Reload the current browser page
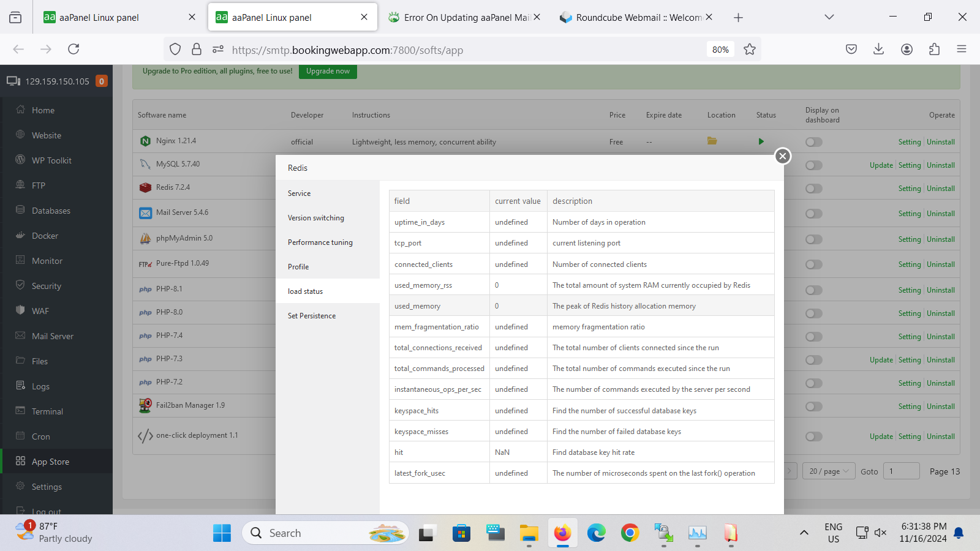The height and width of the screenshot is (551, 980). pyautogui.click(x=73, y=50)
